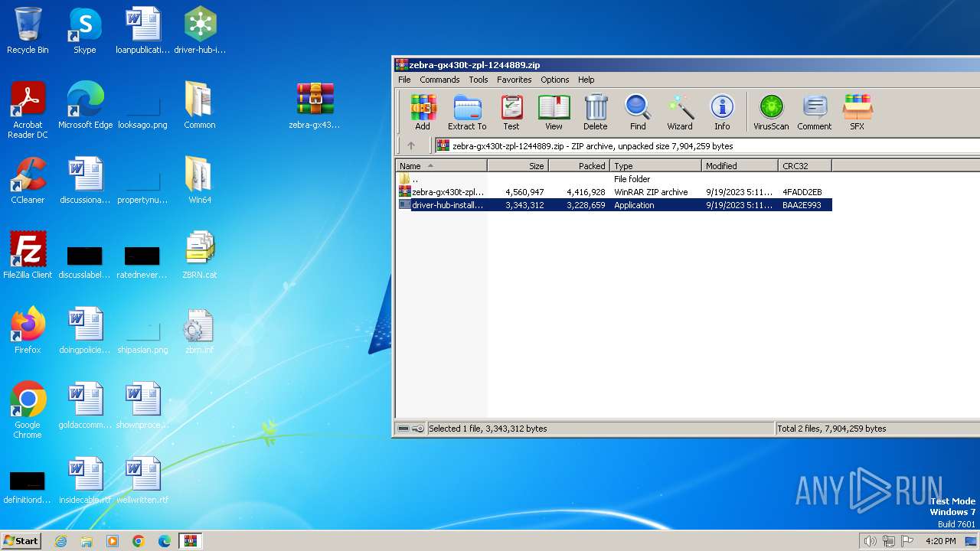Open the Commands menu
The height and width of the screenshot is (551, 980).
tap(439, 80)
